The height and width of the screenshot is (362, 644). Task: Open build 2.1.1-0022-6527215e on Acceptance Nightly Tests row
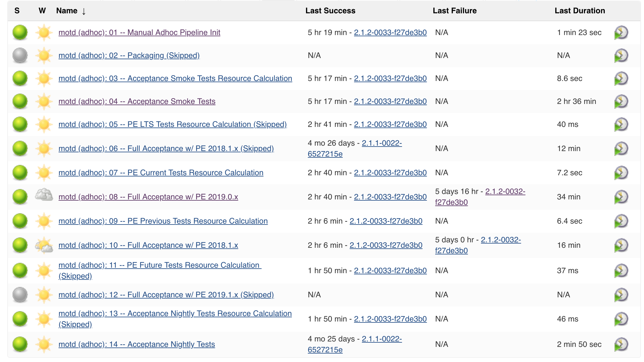click(381, 339)
